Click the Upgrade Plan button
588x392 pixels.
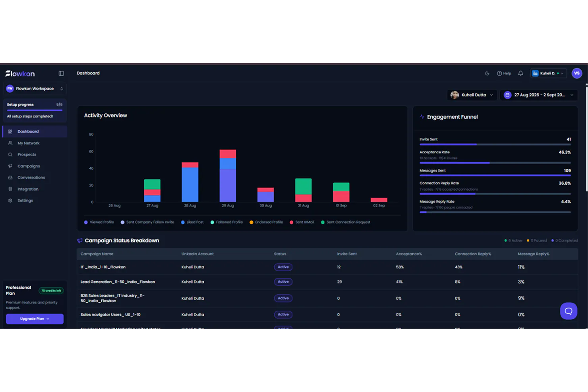[x=35, y=319]
